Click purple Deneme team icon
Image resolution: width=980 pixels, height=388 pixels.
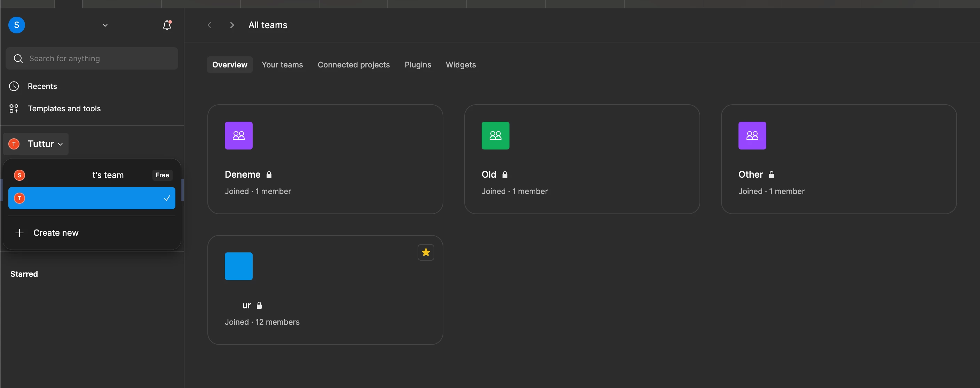click(x=238, y=136)
